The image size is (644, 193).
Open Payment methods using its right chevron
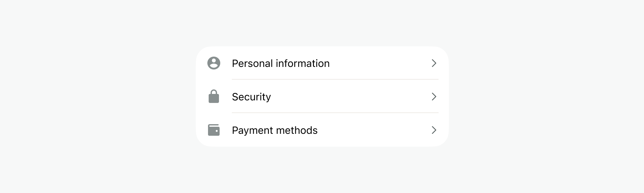pos(434,130)
